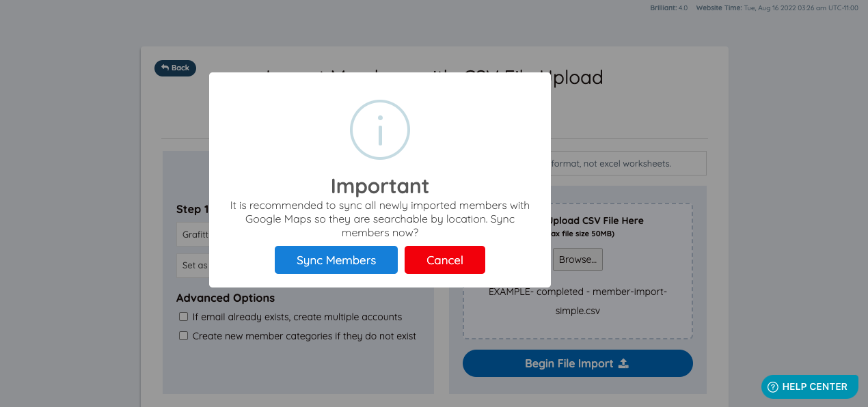This screenshot has height=407, width=868.
Task: Enable creating multiple accounts for existing emails
Action: 183,316
